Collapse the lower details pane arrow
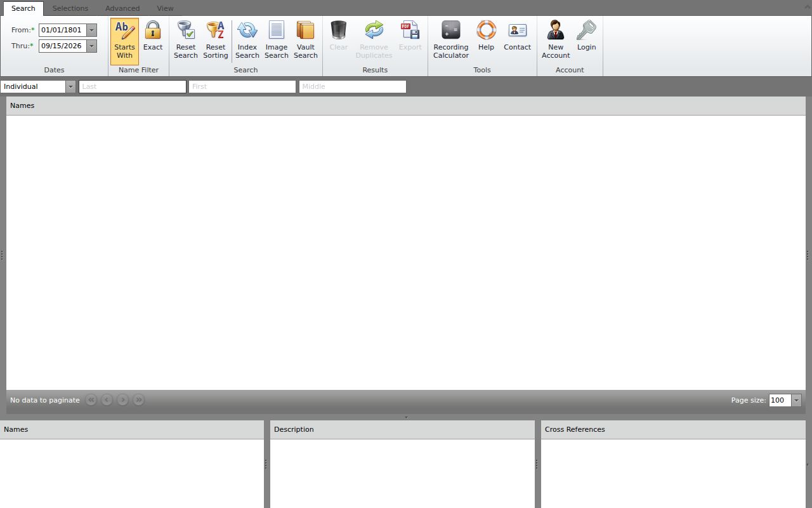 coord(406,417)
